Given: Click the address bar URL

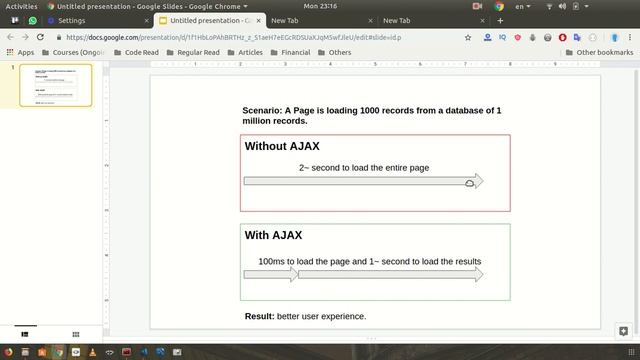Looking at the screenshot, I should coord(233,38).
